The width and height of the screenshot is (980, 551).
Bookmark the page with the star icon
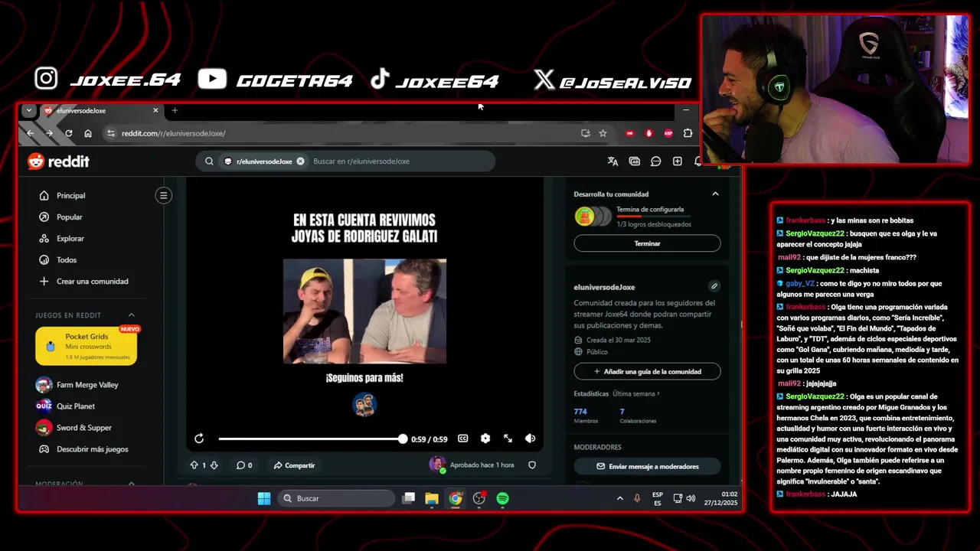point(603,133)
